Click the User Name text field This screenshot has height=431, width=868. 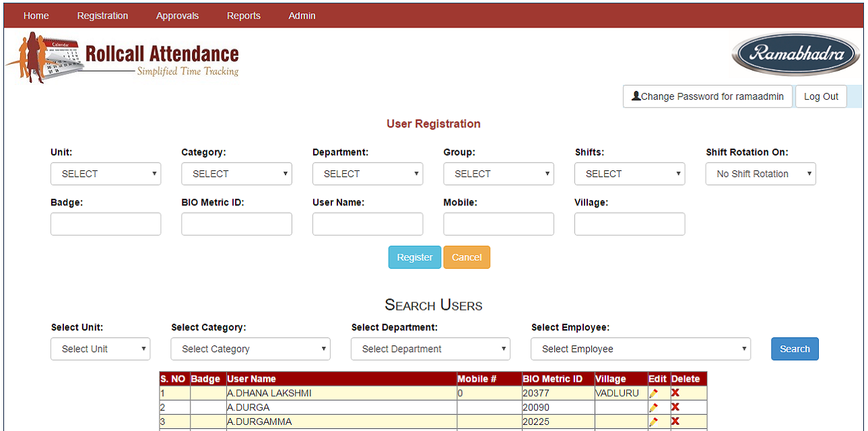click(368, 224)
